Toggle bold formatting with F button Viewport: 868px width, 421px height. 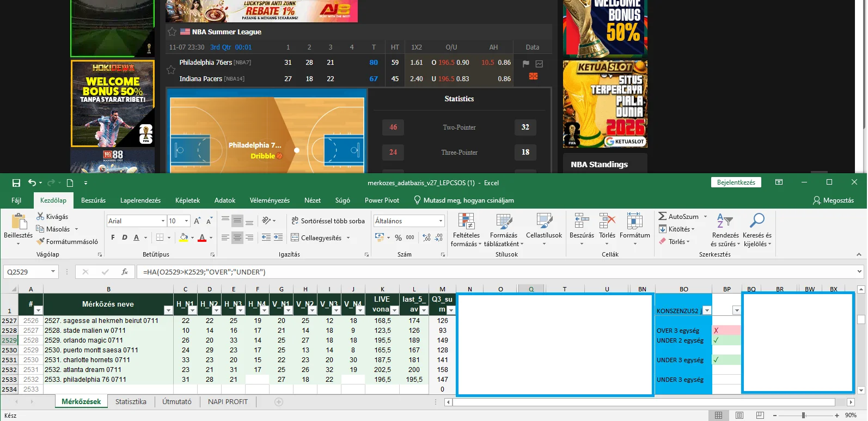pos(113,237)
